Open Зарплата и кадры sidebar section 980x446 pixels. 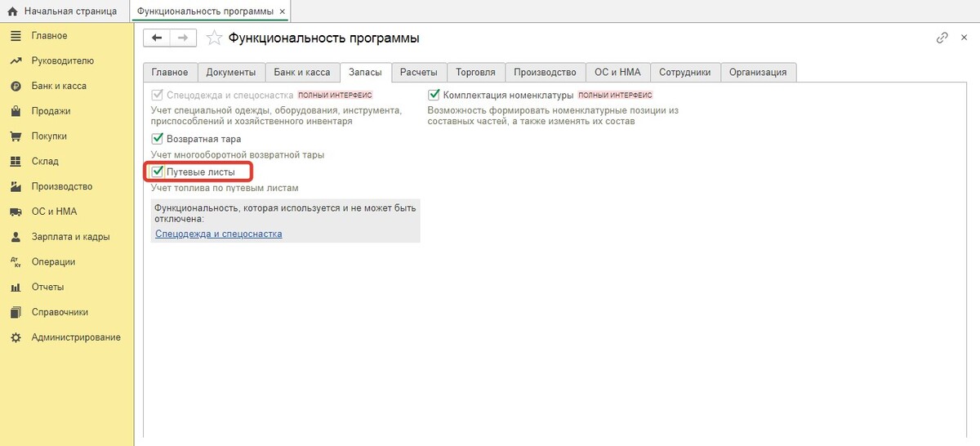(x=70, y=237)
